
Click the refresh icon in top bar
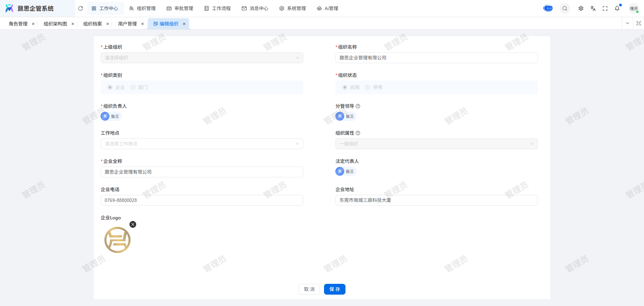[80, 8]
